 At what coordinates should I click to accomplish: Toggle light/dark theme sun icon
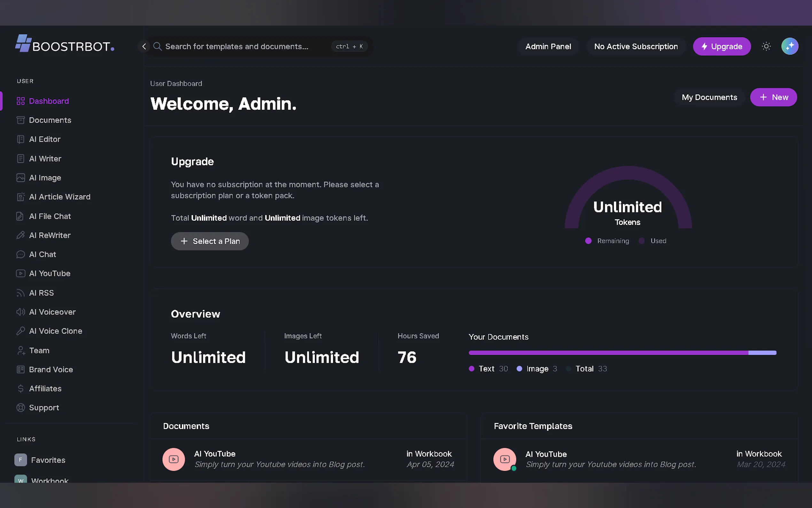point(766,46)
